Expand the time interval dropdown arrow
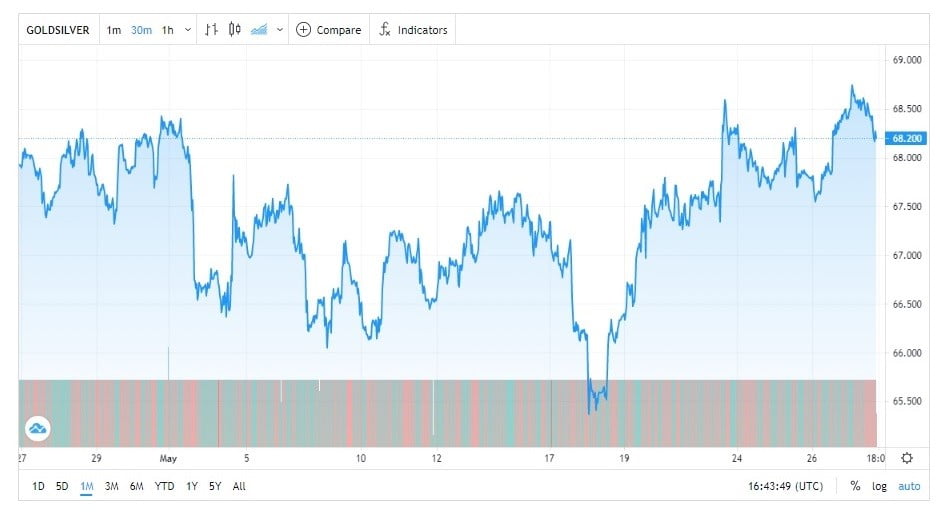This screenshot has width=942, height=513. 186,30
